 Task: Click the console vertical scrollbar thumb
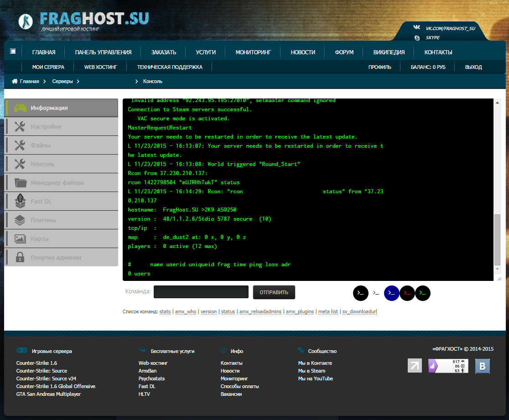coord(497,239)
